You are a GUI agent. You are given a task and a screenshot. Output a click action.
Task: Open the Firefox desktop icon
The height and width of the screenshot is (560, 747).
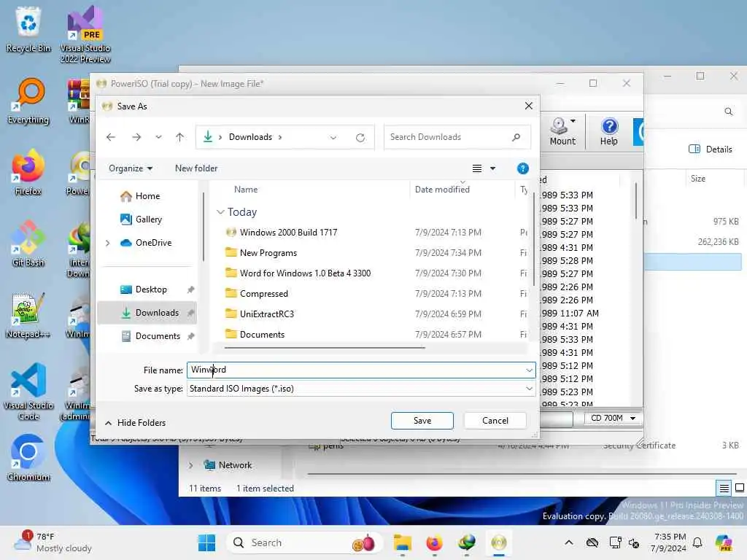(28, 172)
